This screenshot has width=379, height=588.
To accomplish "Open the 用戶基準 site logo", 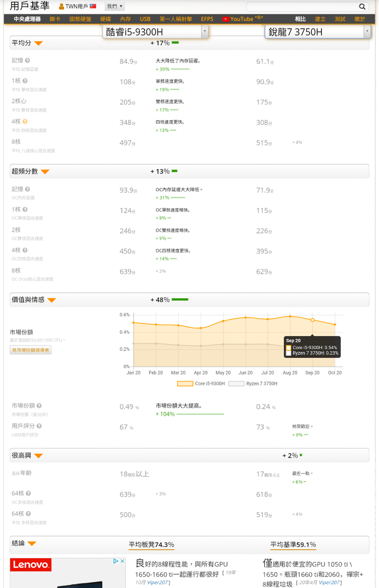I will (x=30, y=6).
